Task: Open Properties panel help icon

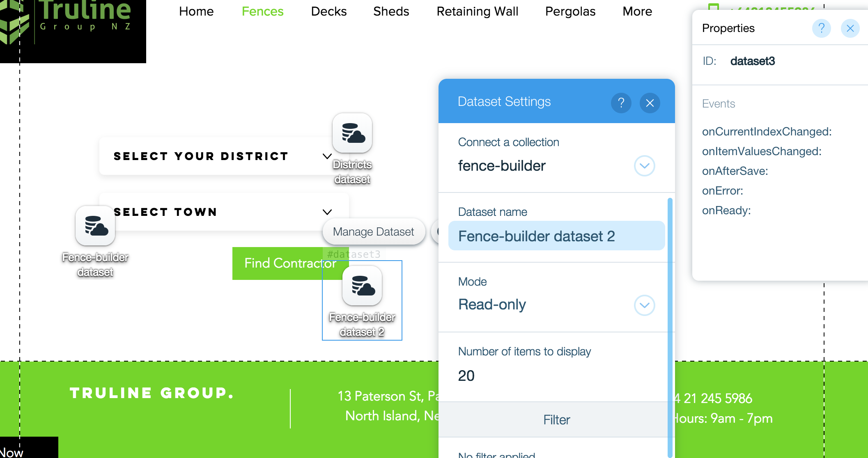Action: pos(821,28)
